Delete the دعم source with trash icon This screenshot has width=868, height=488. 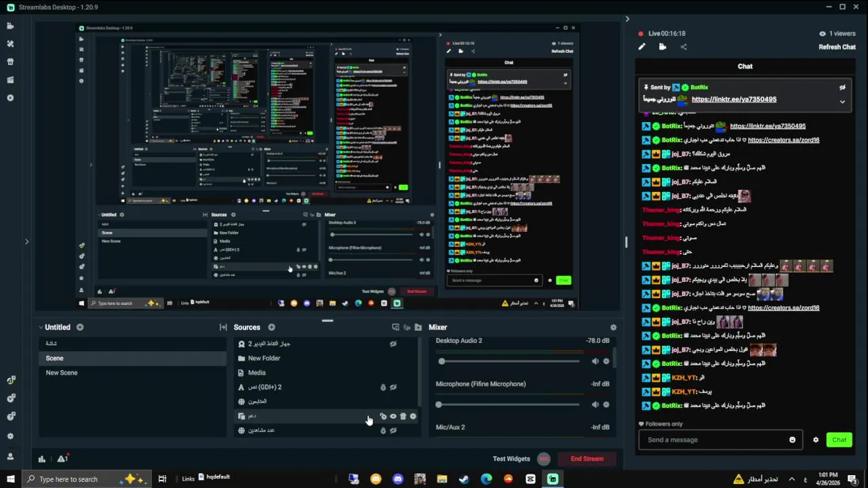click(x=403, y=416)
